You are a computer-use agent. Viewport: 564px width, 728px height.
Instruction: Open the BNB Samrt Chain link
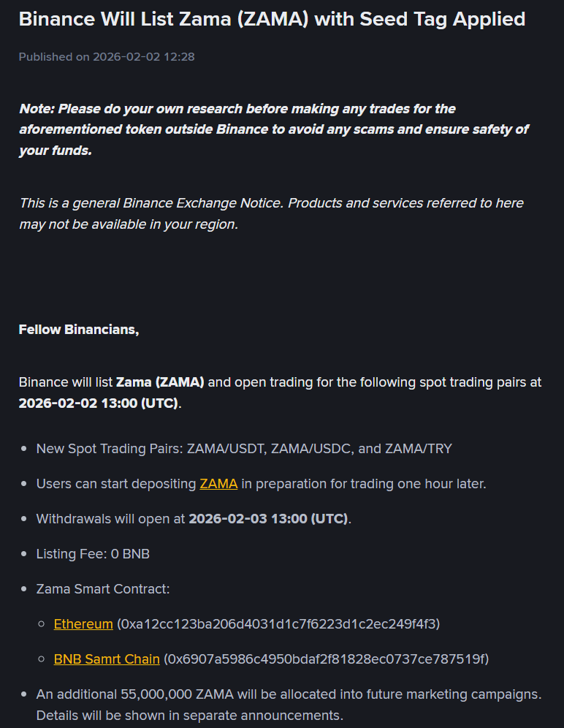[x=107, y=659]
